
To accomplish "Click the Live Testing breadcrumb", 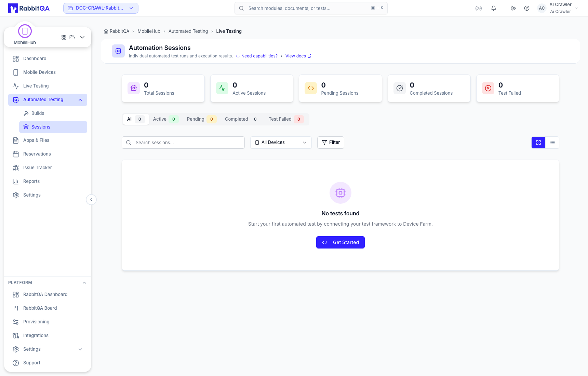I will (229, 31).
